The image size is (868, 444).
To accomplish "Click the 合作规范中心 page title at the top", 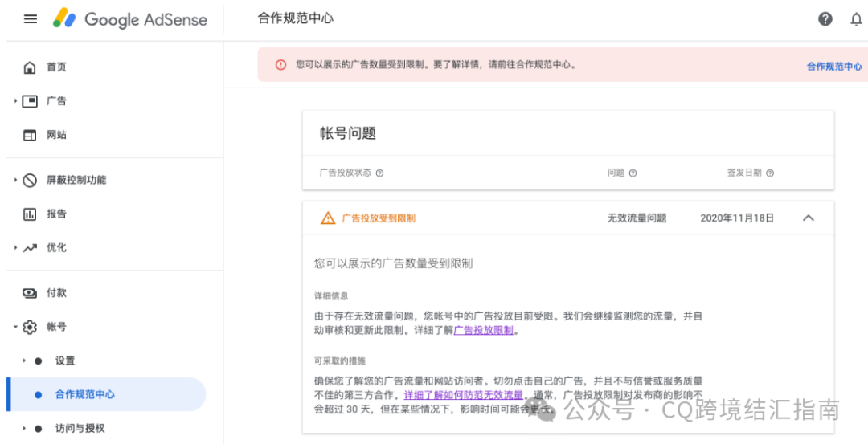I will [x=296, y=18].
